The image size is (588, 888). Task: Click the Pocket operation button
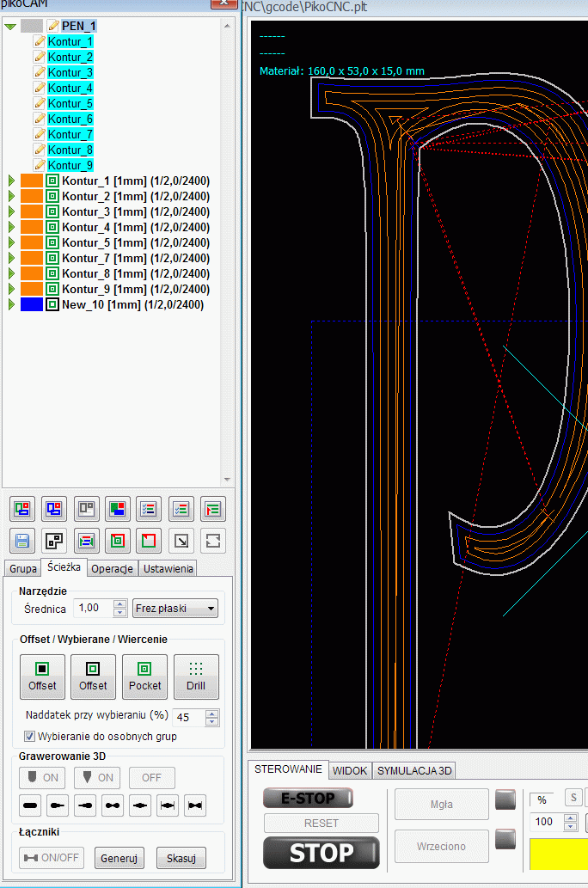coord(144,677)
